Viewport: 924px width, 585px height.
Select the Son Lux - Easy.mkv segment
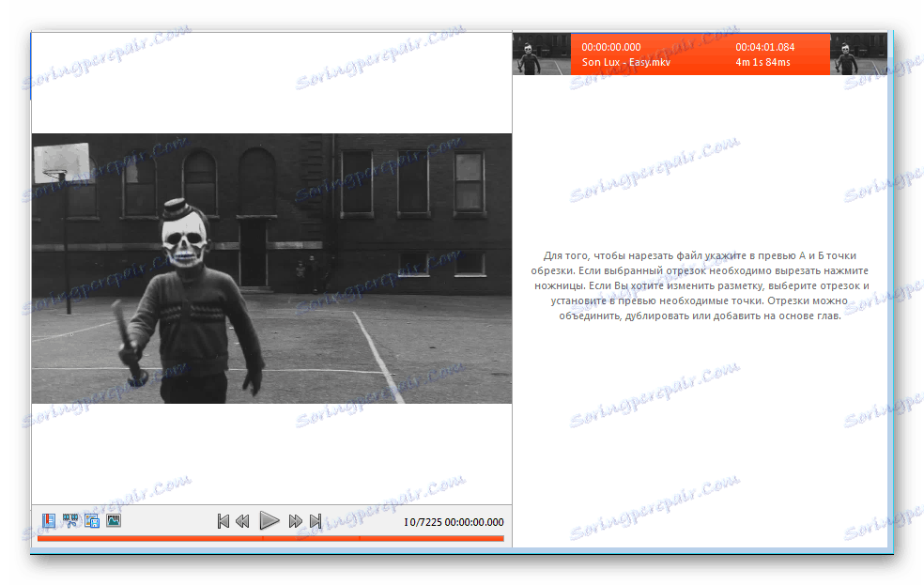pos(701,54)
